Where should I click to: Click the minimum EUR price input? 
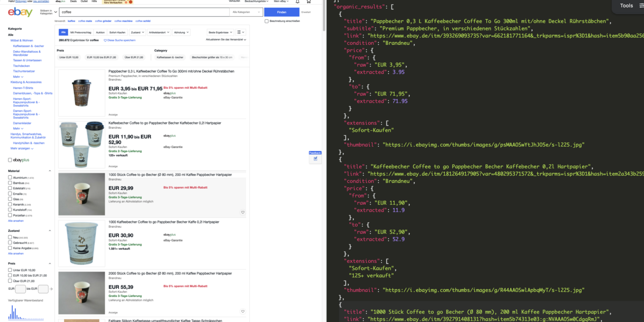click(20, 289)
